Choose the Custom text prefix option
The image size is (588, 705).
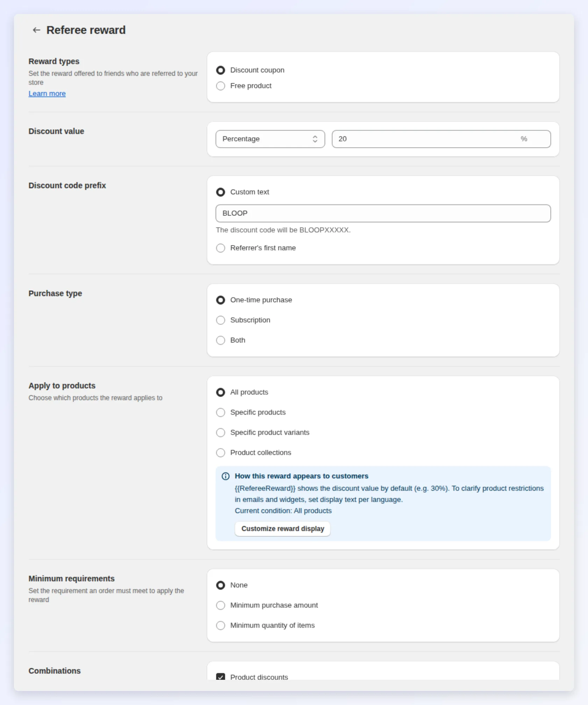(x=220, y=192)
